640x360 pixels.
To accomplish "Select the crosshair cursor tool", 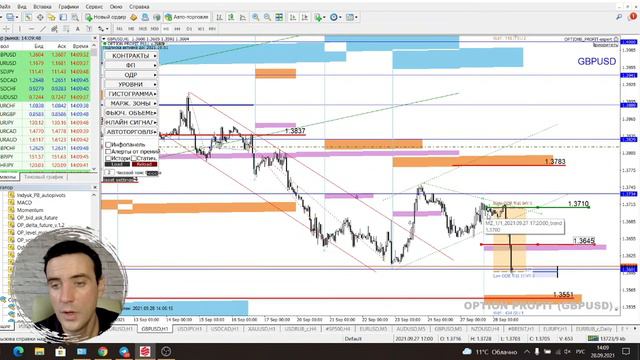I will 7,29.
